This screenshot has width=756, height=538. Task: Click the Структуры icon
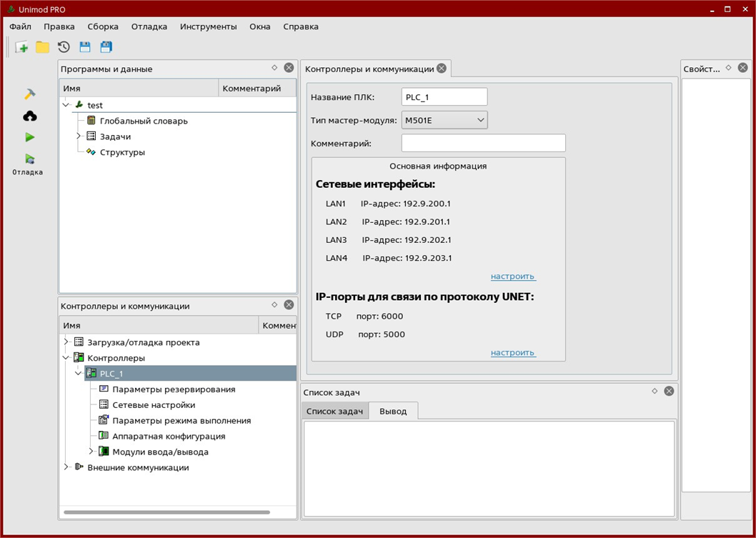tap(91, 152)
